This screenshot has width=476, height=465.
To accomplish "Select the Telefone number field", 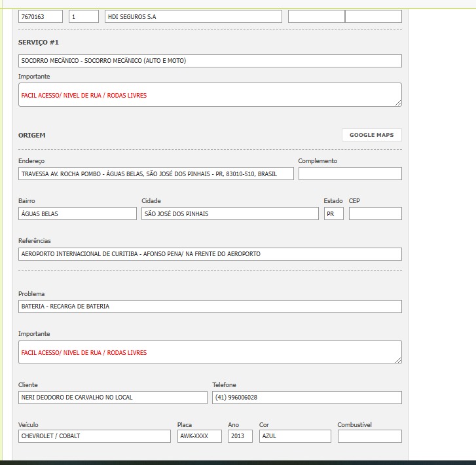I will click(306, 398).
